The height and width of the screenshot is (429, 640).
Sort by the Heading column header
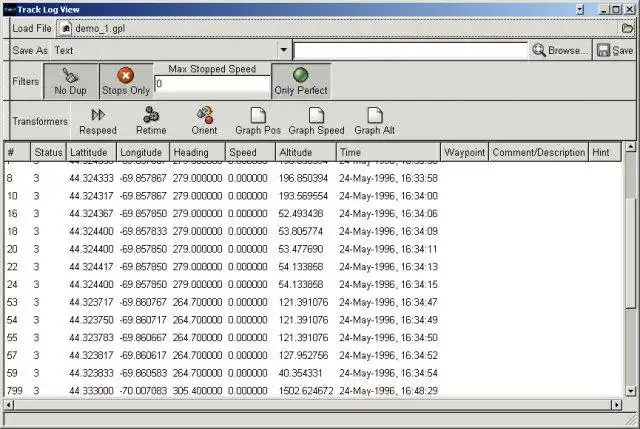pos(198,152)
